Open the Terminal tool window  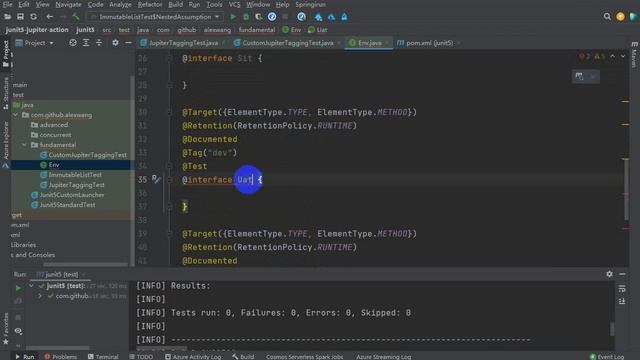click(x=103, y=356)
